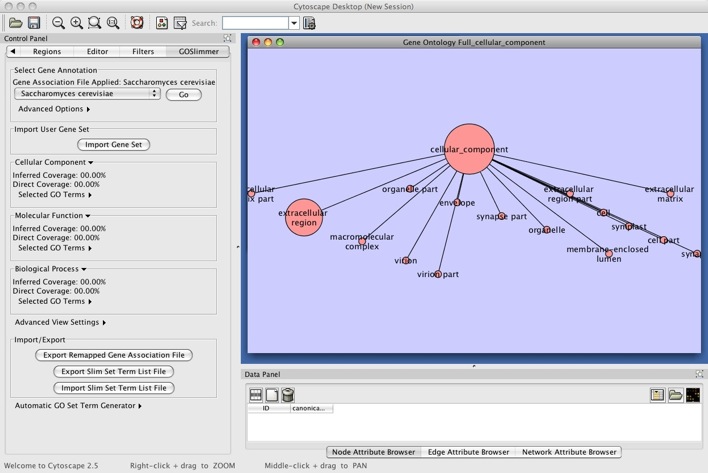Switch to Edge Attribute Browser tab

coord(467,452)
